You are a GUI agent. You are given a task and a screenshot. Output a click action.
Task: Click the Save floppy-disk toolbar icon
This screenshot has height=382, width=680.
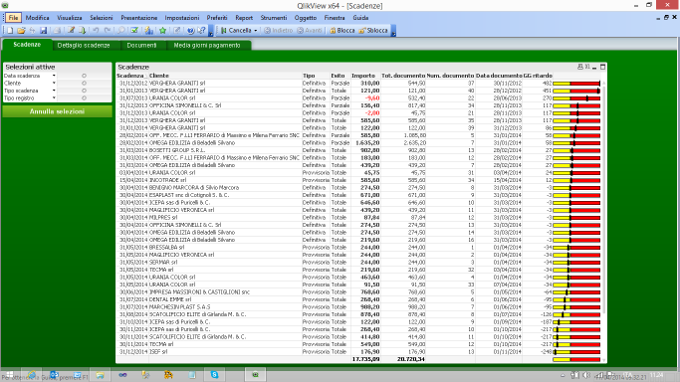point(43,30)
